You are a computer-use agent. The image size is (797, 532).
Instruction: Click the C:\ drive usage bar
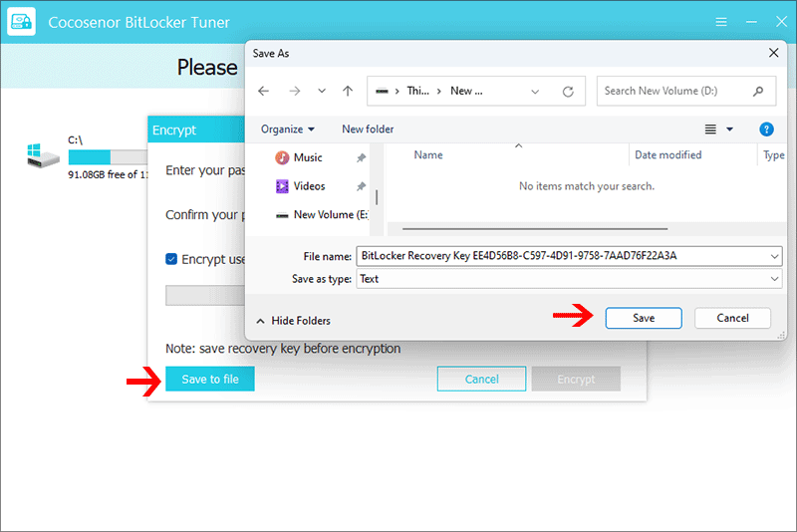pos(108,157)
